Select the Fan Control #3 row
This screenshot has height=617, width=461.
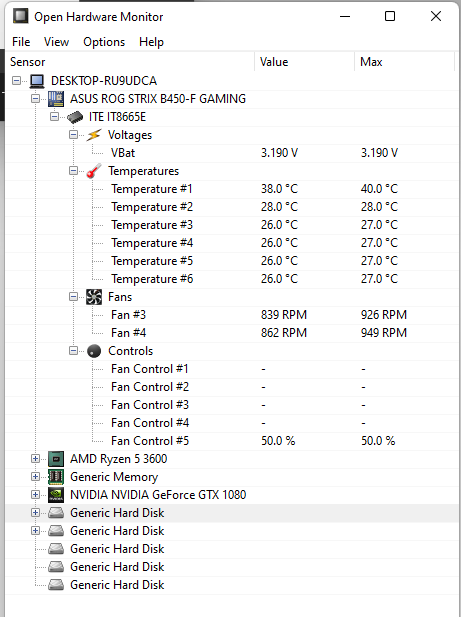click(x=230, y=405)
